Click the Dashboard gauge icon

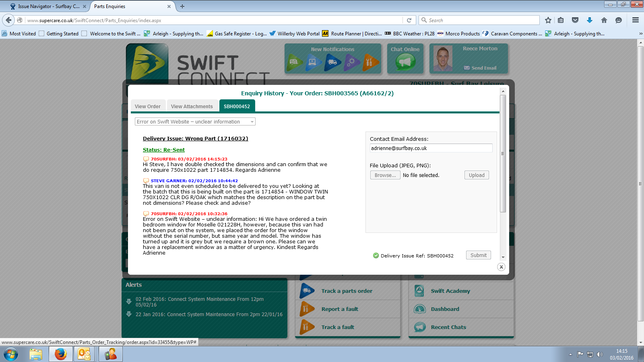[x=419, y=309]
